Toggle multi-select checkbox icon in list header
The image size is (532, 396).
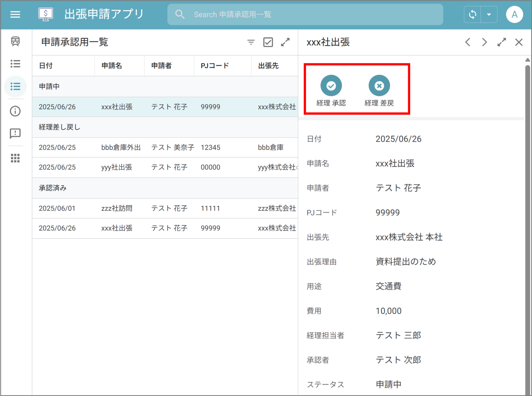pos(268,42)
